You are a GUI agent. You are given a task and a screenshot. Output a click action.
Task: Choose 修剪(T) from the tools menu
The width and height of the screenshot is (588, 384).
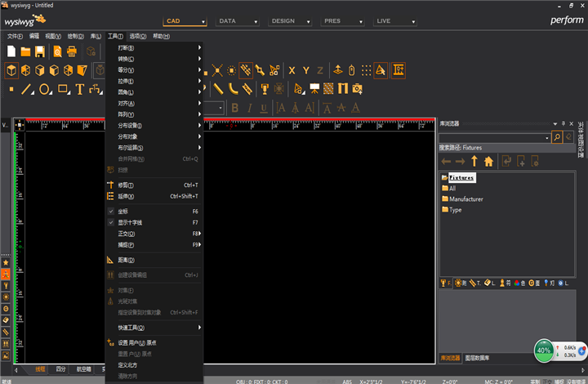[x=154, y=185]
